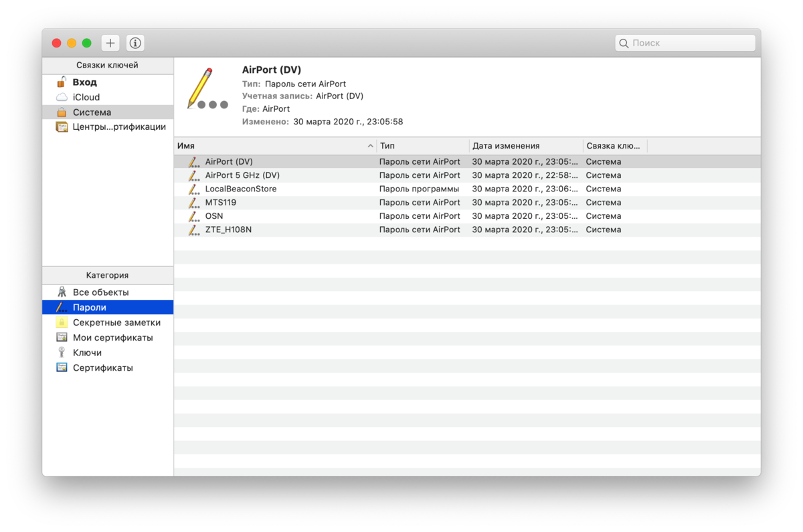This screenshot has height=532, width=803.
Task: Select the LocalBeaconStore row
Action: [x=467, y=189]
